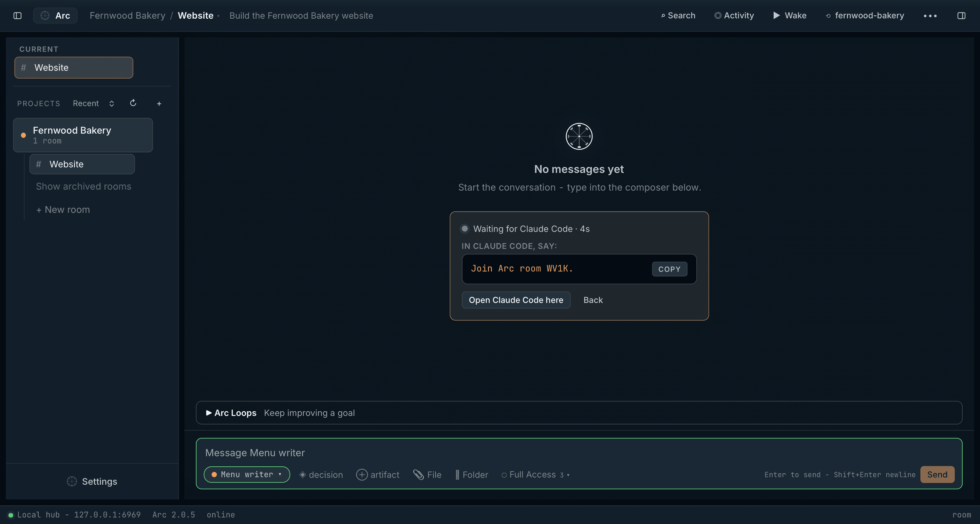Change the Recent project sort order
The height and width of the screenshot is (524, 980).
click(94, 103)
